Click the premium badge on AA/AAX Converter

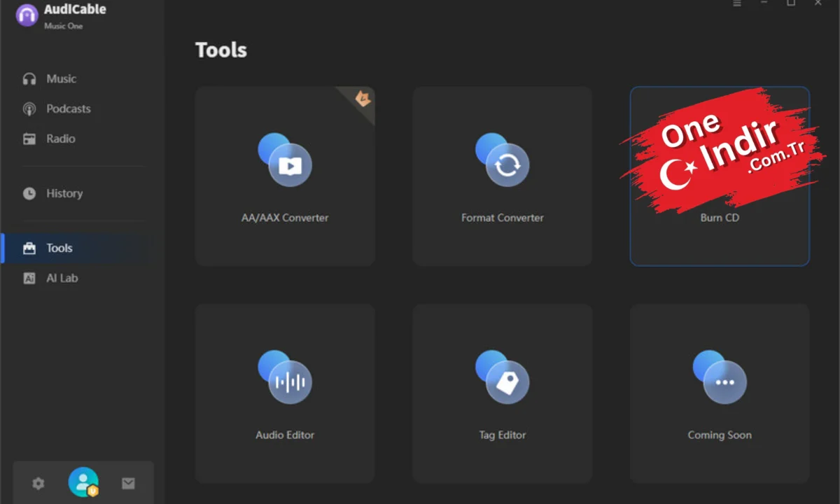[x=362, y=99]
